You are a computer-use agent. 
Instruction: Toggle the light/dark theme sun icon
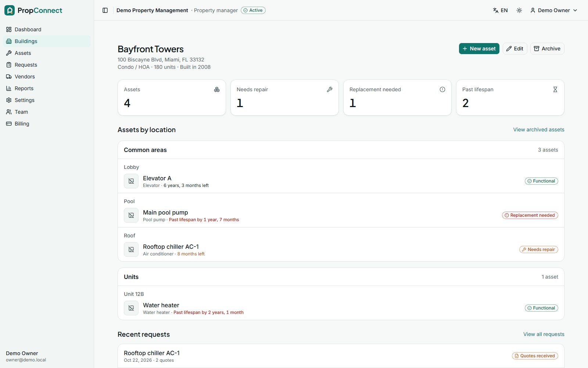[x=519, y=10]
